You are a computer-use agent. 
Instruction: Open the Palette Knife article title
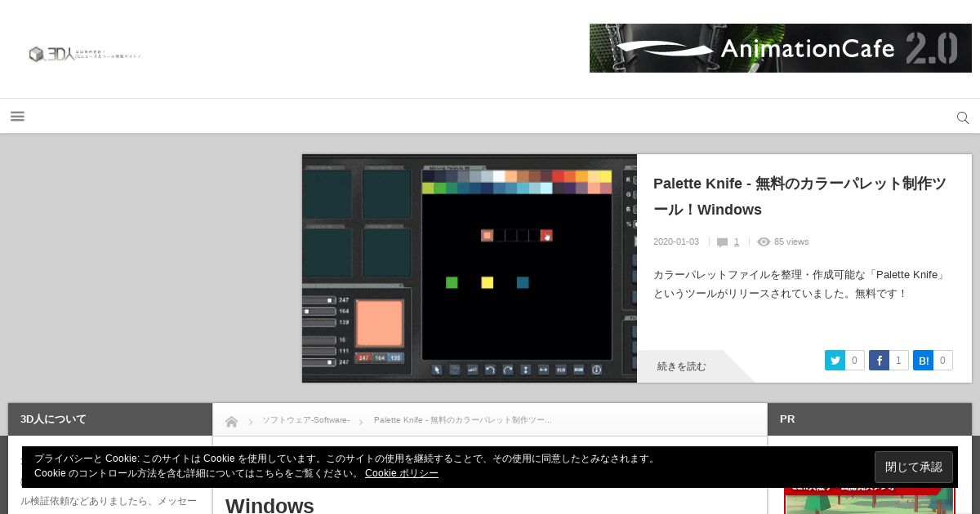click(800, 197)
